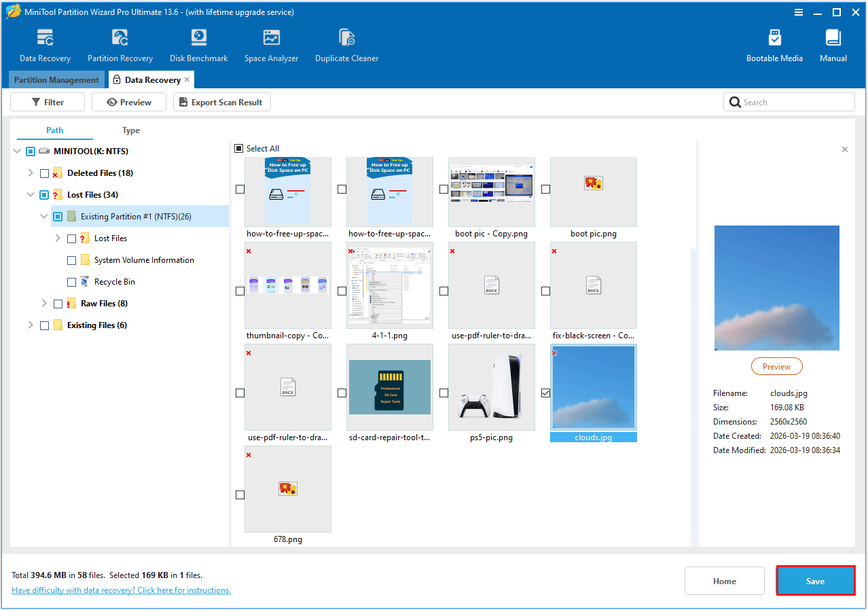This screenshot has width=868, height=610.
Task: Open the Disk Benchmark tool
Action: 198,45
